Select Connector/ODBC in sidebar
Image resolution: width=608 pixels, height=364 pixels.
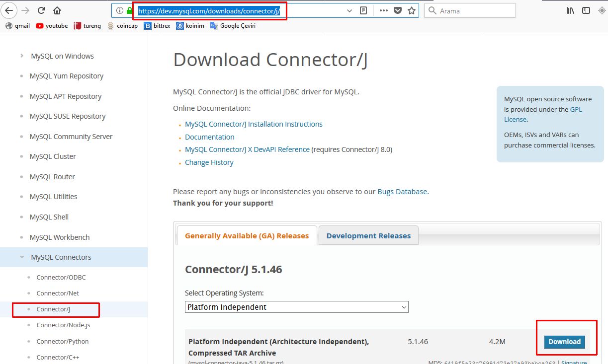coord(61,277)
